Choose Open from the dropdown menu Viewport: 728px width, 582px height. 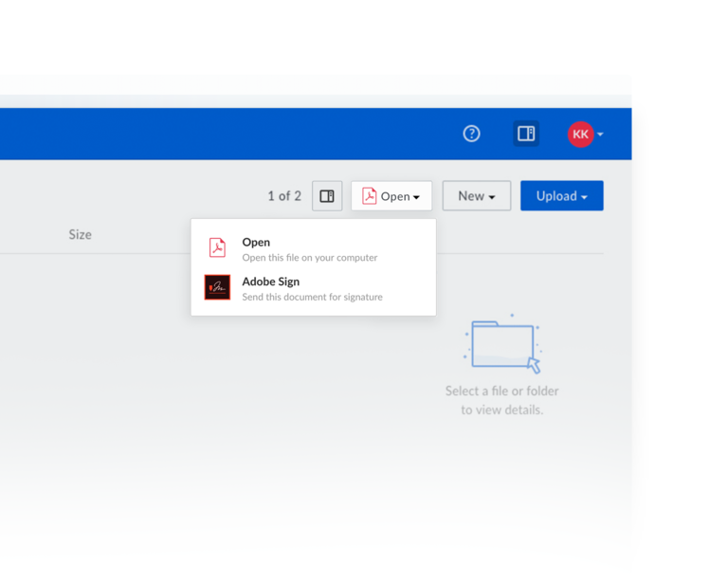[x=256, y=243]
